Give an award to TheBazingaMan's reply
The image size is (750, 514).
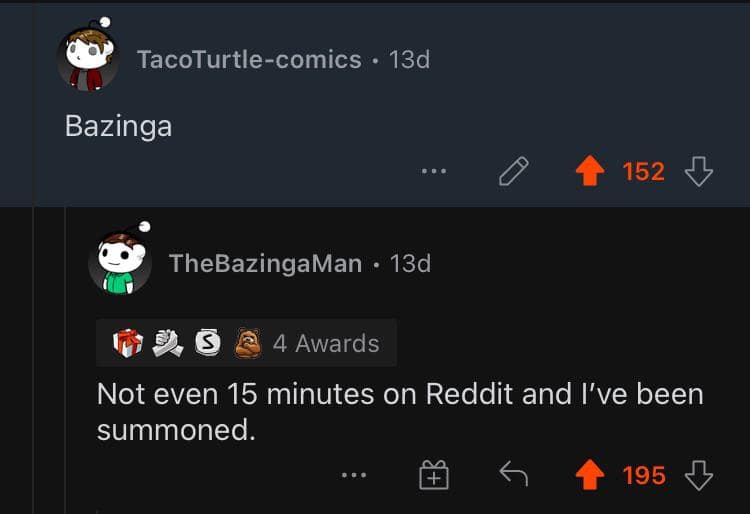coord(433,476)
